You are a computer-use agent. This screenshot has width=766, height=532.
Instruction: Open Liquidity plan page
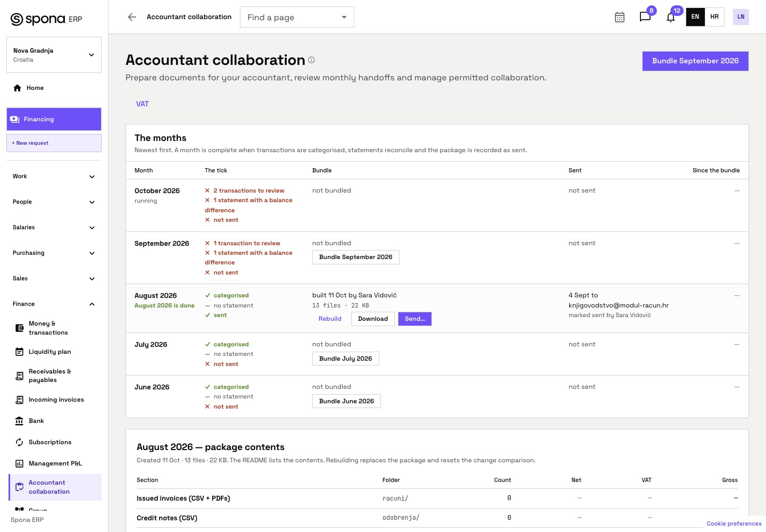tap(55, 352)
